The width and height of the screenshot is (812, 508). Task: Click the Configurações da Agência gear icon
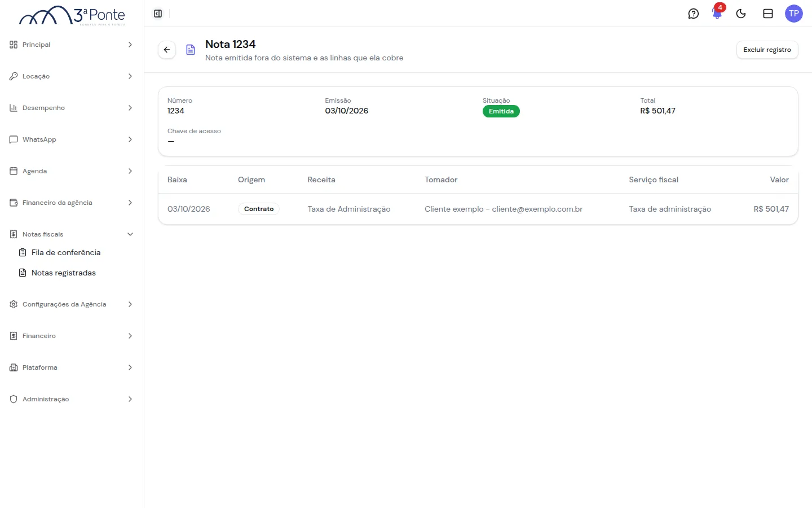pyautogui.click(x=14, y=304)
